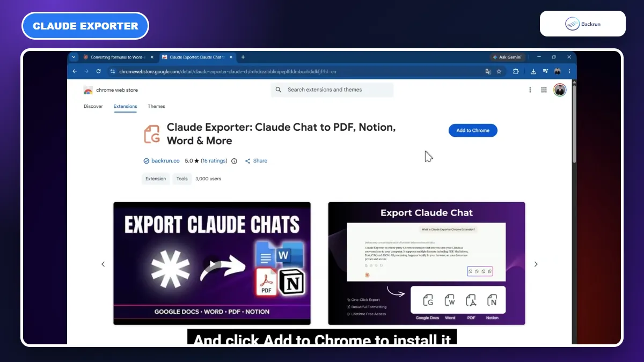Image resolution: width=644 pixels, height=362 pixels.
Task: Go back to previous page
Action: (x=75, y=71)
